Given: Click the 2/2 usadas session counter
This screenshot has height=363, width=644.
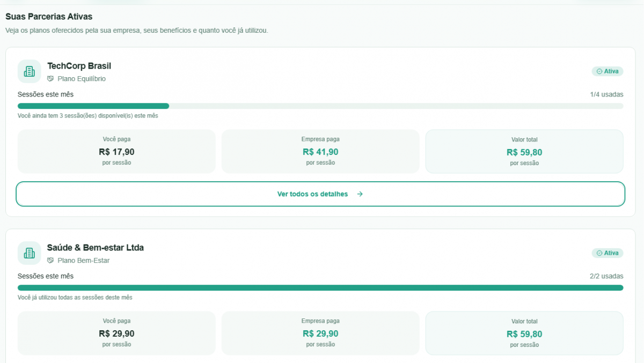Looking at the screenshot, I should coord(606,276).
